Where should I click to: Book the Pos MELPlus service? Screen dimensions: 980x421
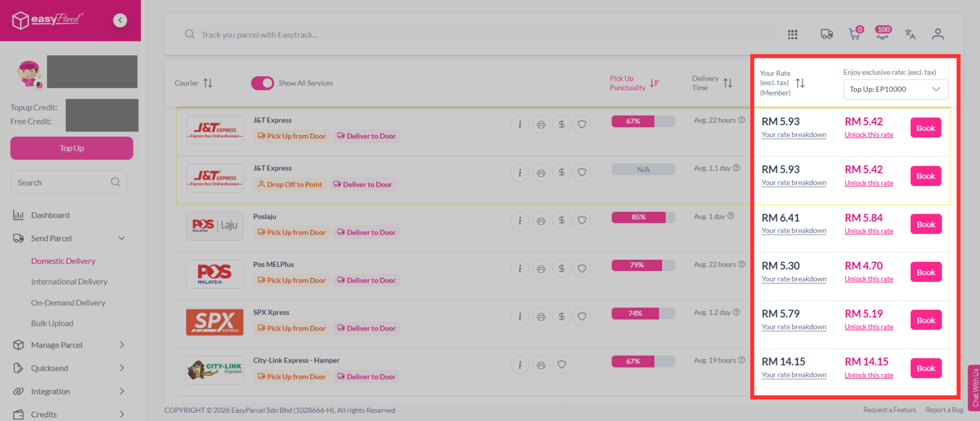(x=926, y=272)
